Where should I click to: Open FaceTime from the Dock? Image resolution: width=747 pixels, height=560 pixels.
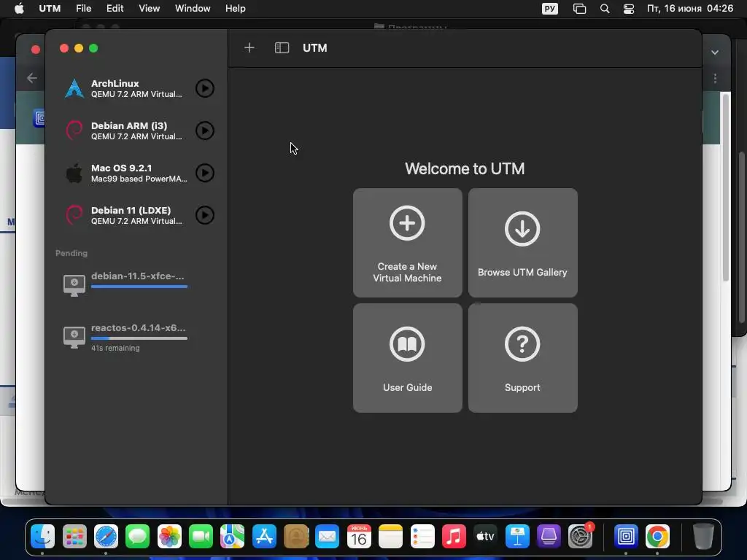[x=201, y=537]
